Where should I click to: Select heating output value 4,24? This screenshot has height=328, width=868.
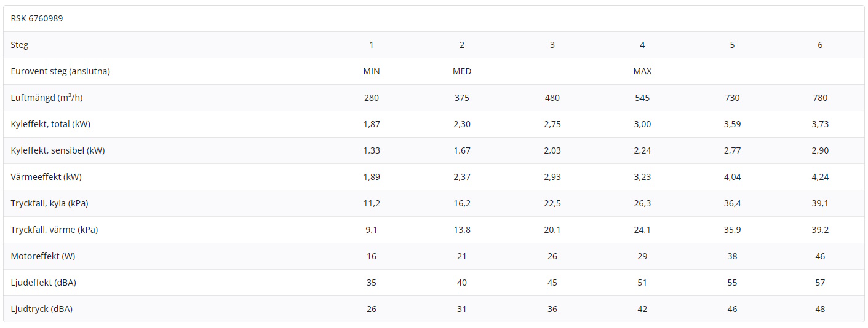[x=820, y=177]
